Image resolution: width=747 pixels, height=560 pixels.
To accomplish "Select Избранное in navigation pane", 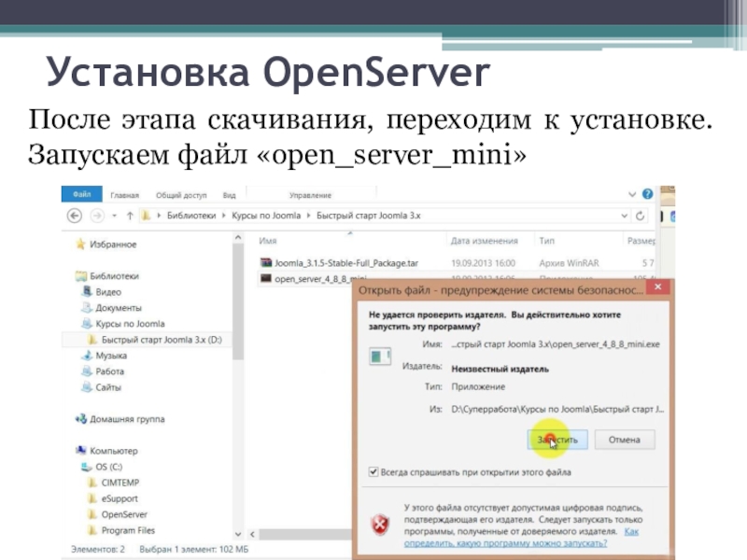I will coord(113,245).
